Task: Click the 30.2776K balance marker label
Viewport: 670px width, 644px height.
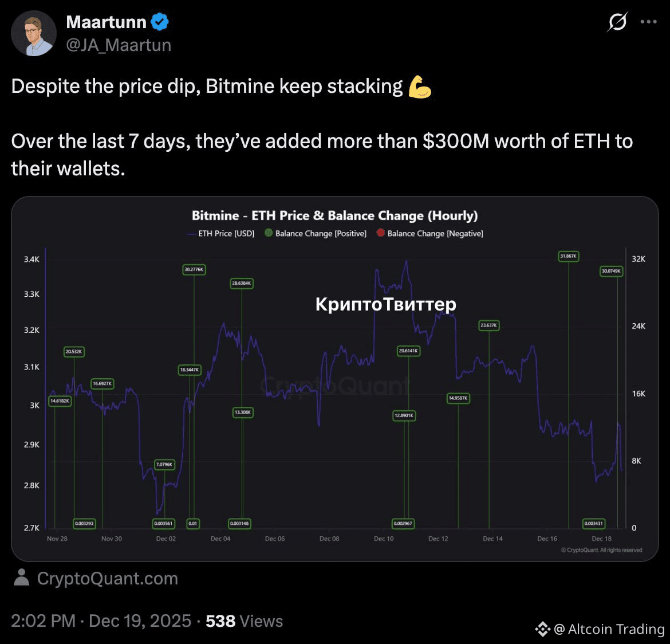Action: [x=194, y=269]
